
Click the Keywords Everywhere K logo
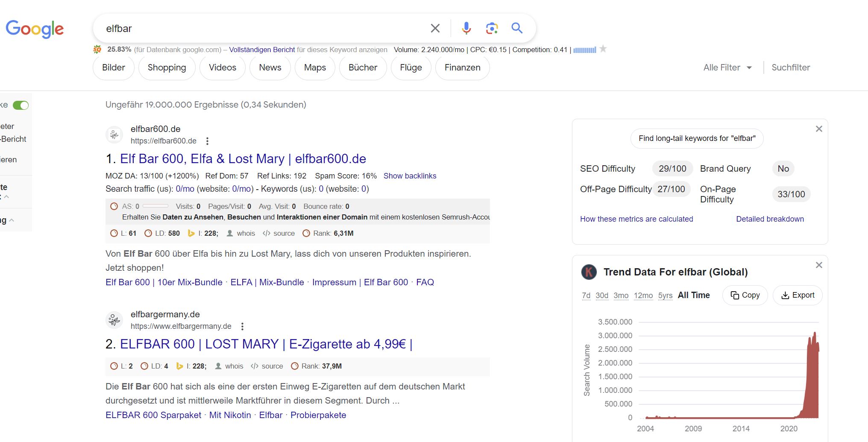pos(589,272)
